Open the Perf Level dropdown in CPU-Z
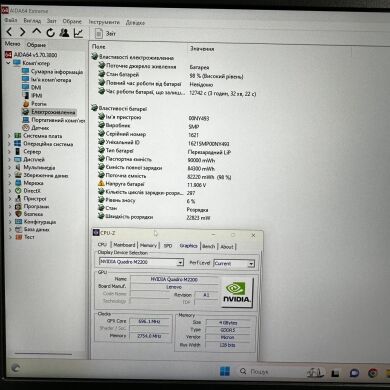 pos(234,263)
